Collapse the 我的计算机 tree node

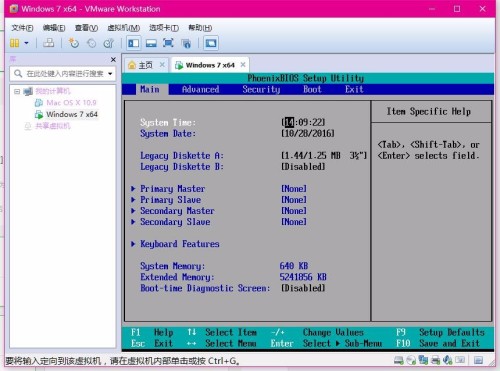(17, 91)
